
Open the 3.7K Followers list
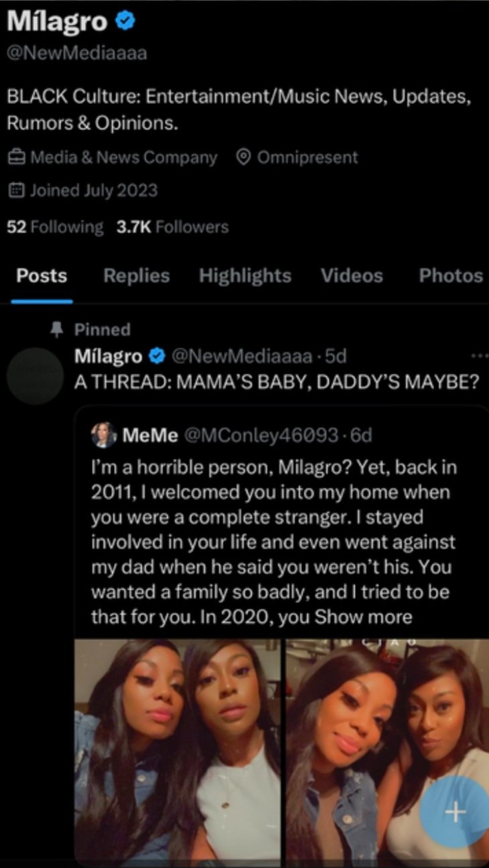coord(172,227)
